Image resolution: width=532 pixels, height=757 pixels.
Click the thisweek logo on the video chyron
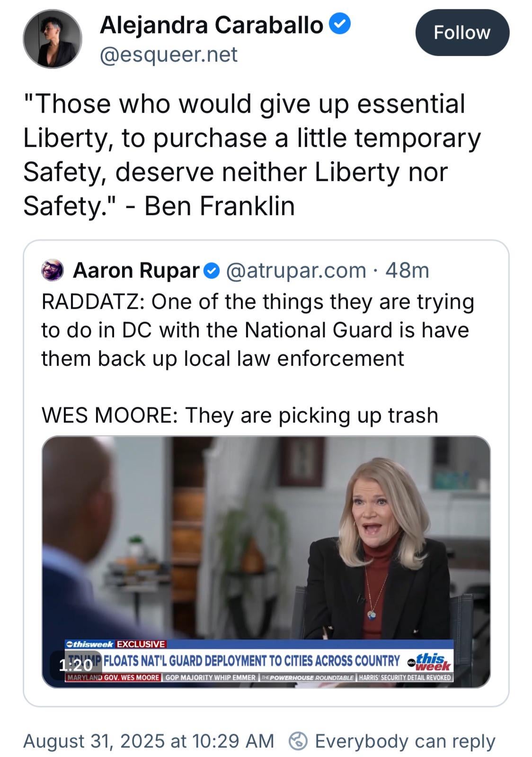90,644
